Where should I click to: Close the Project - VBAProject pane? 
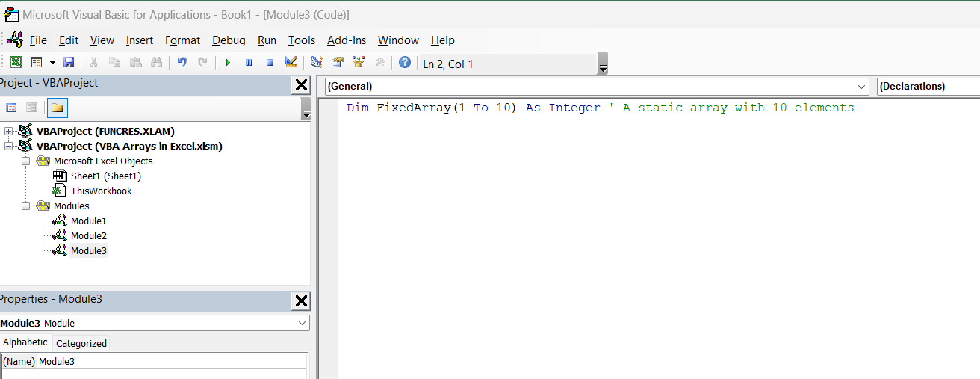301,84
